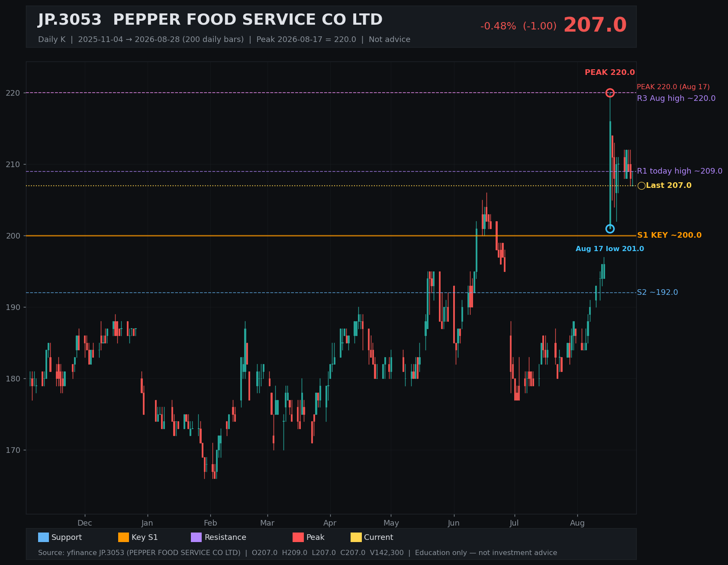
Task: Select the S2 ~192.0 label
Action: tap(657, 292)
